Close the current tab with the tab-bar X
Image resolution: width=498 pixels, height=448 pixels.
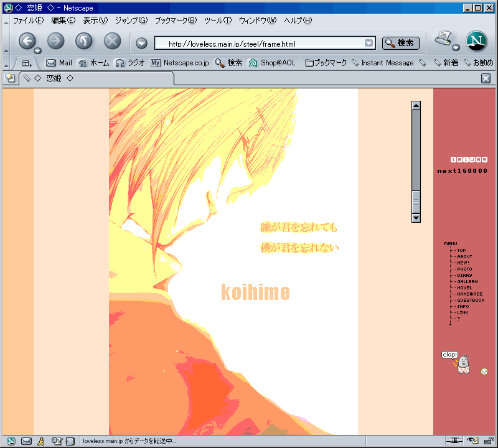click(486, 78)
